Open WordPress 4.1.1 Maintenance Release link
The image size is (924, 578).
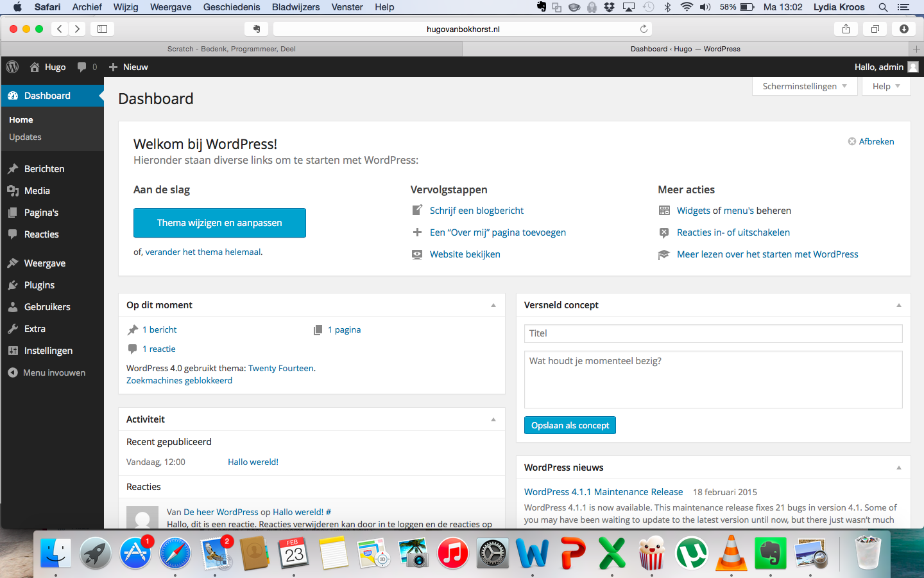[603, 492]
